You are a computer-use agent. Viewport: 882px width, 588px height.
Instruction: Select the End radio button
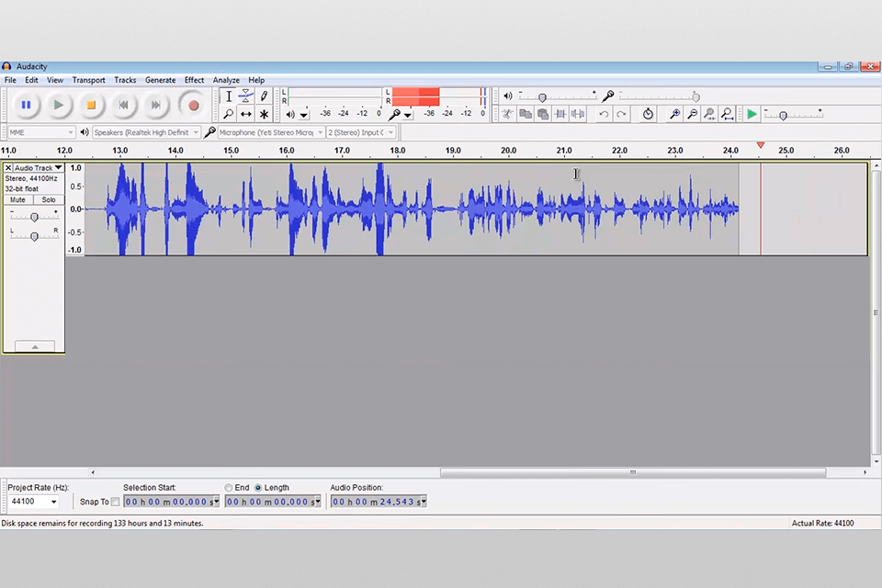coord(229,488)
